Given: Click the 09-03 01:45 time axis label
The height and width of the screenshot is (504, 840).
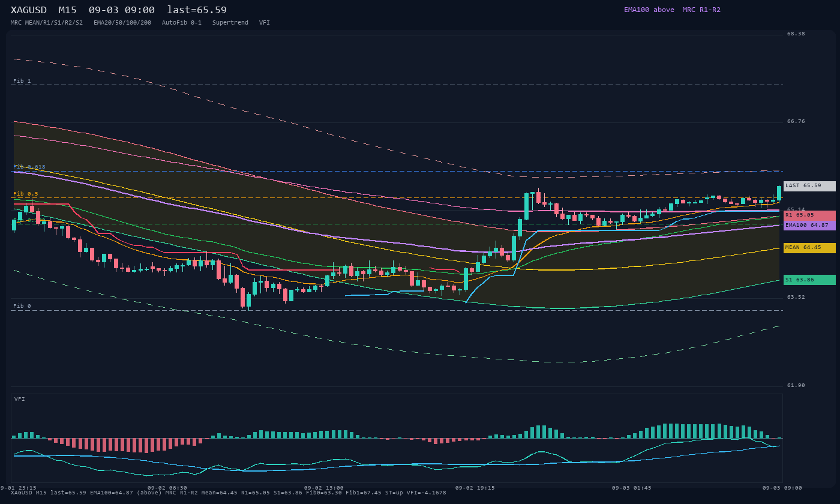Looking at the screenshot, I should (x=631, y=488).
